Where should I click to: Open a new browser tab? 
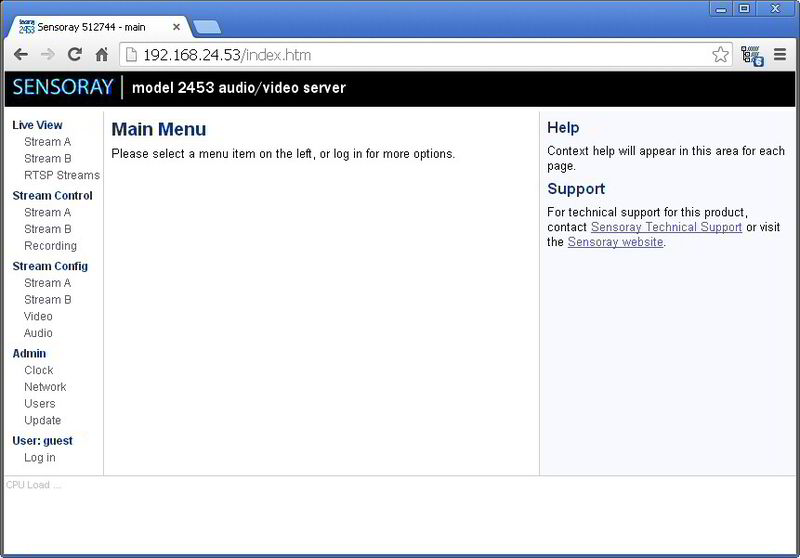tap(207, 27)
